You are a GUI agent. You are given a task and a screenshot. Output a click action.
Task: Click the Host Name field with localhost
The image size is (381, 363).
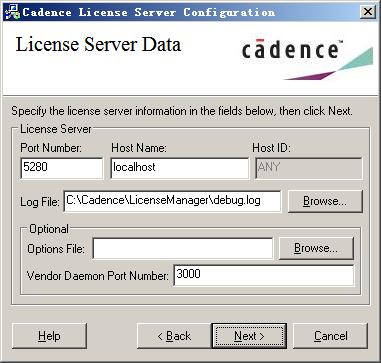pyautogui.click(x=180, y=168)
